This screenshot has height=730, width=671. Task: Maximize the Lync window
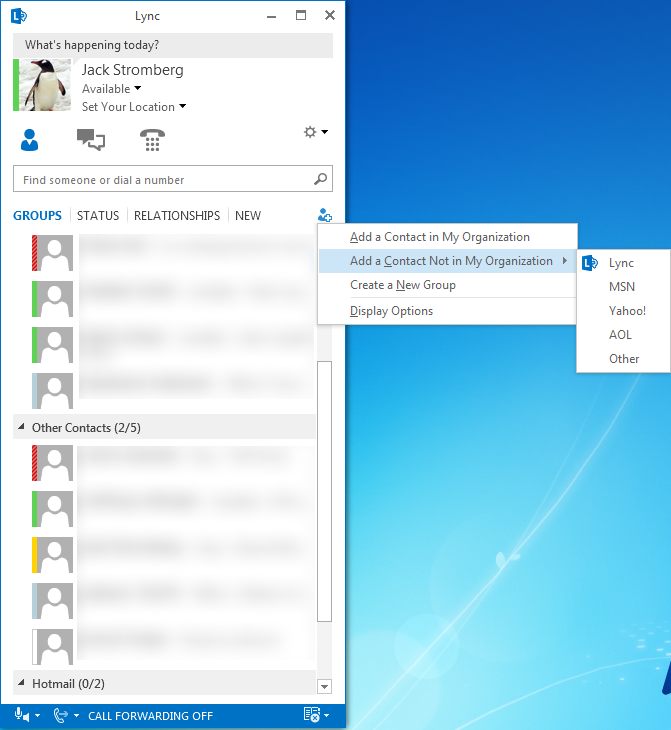pyautogui.click(x=301, y=15)
